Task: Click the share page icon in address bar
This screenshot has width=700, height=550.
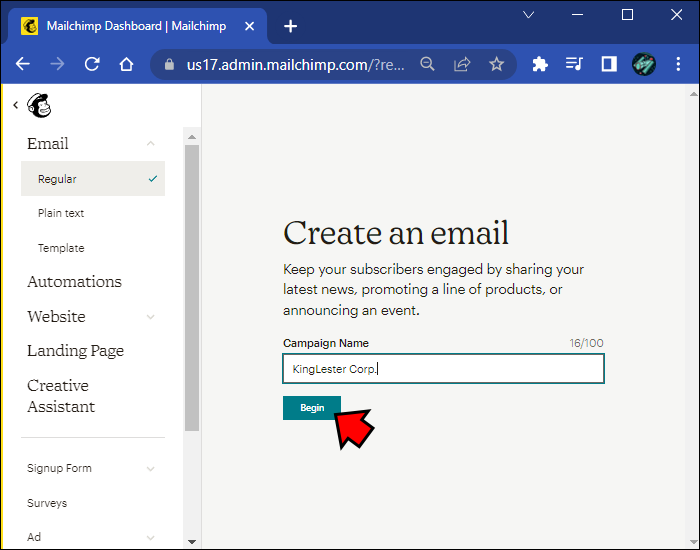Action: 462,64
